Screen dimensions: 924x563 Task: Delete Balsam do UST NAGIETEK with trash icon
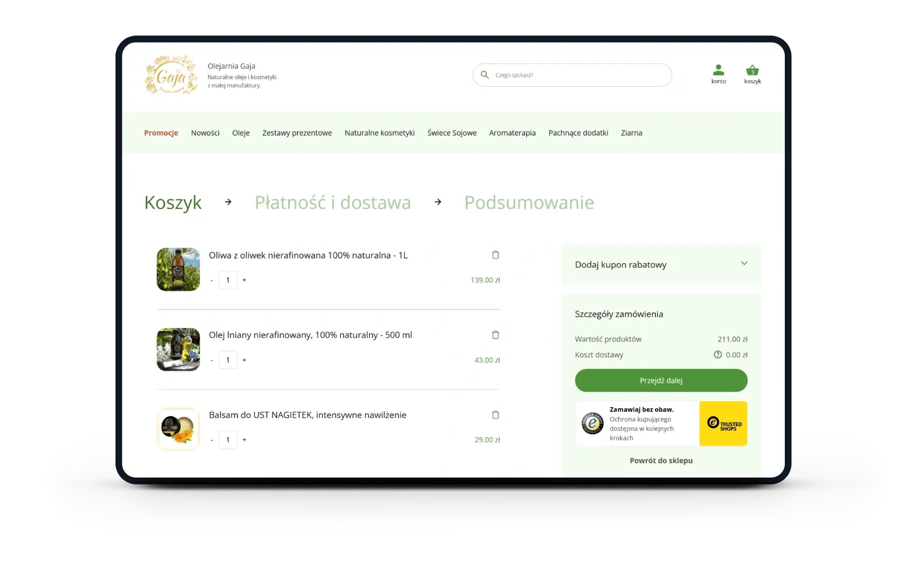point(495,414)
